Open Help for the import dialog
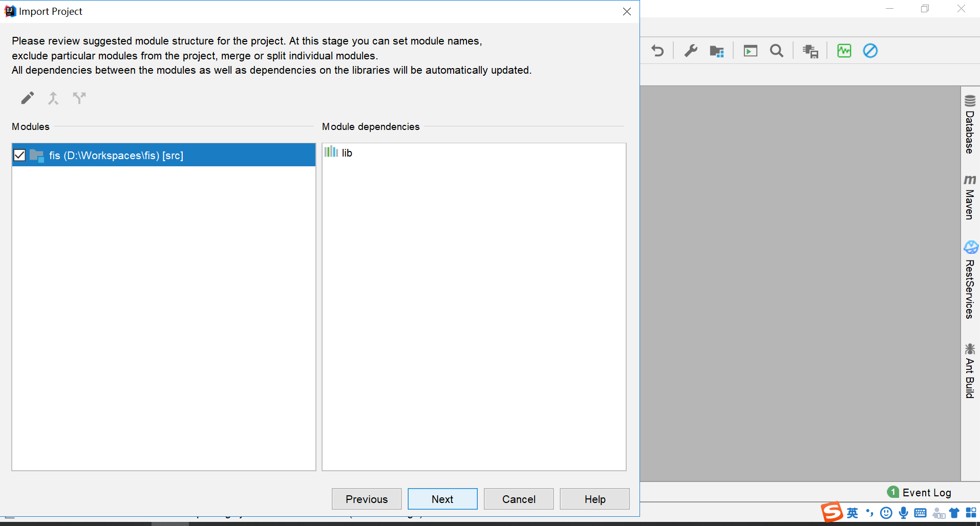Viewport: 980px width, 526px height. click(x=595, y=499)
